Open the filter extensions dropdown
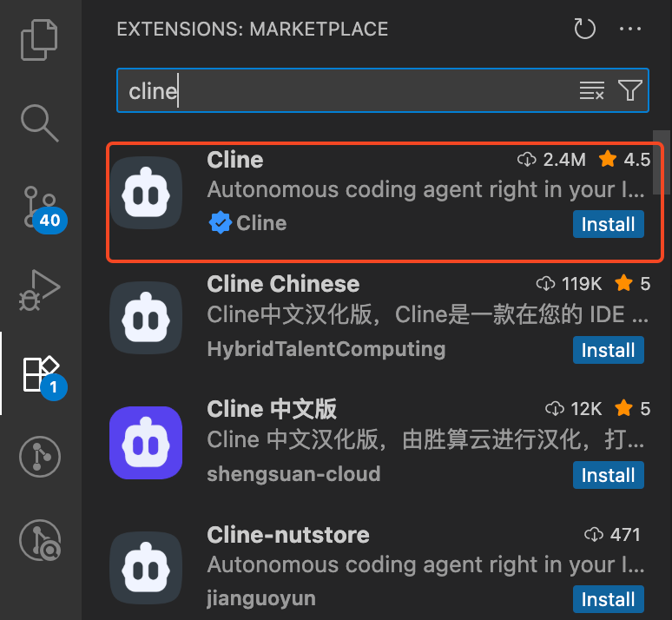This screenshot has width=672, height=620. click(629, 90)
